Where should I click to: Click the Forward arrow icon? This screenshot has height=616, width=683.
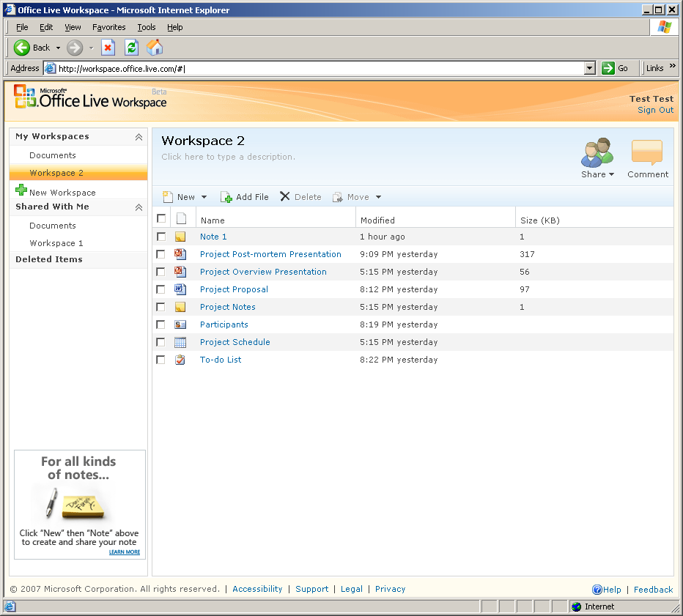pos(75,48)
